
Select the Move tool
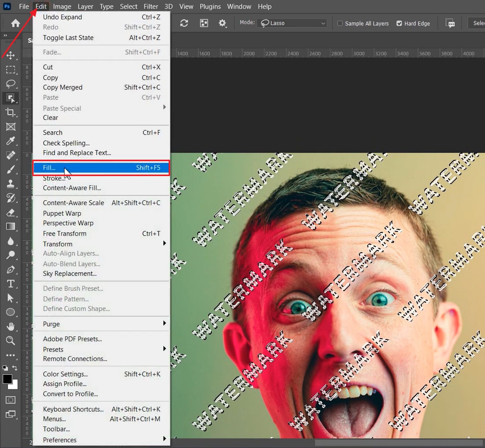(10, 55)
